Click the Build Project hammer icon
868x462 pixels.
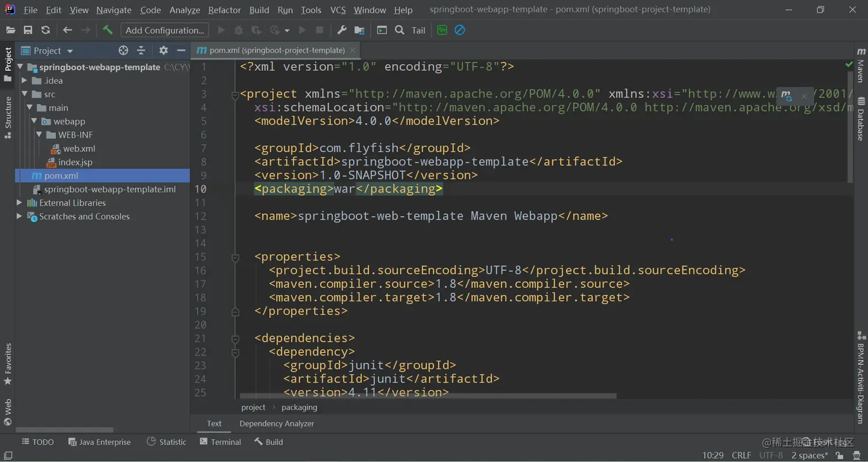pos(107,30)
